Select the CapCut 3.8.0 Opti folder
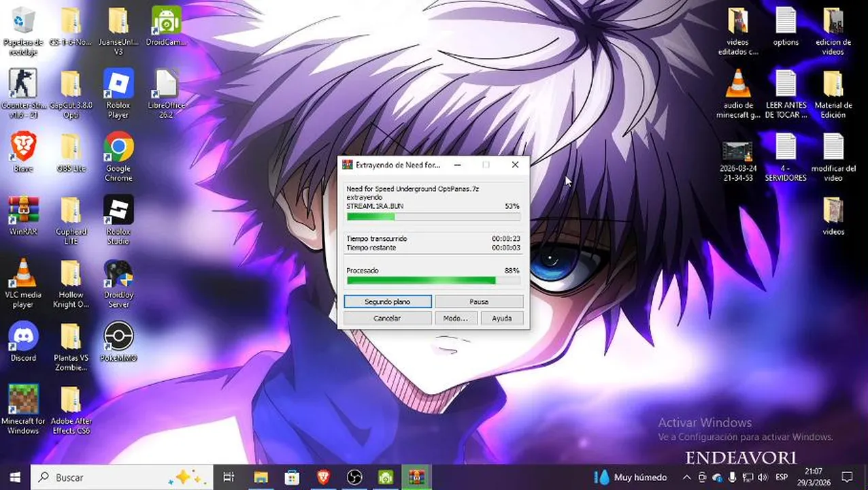 (70, 94)
